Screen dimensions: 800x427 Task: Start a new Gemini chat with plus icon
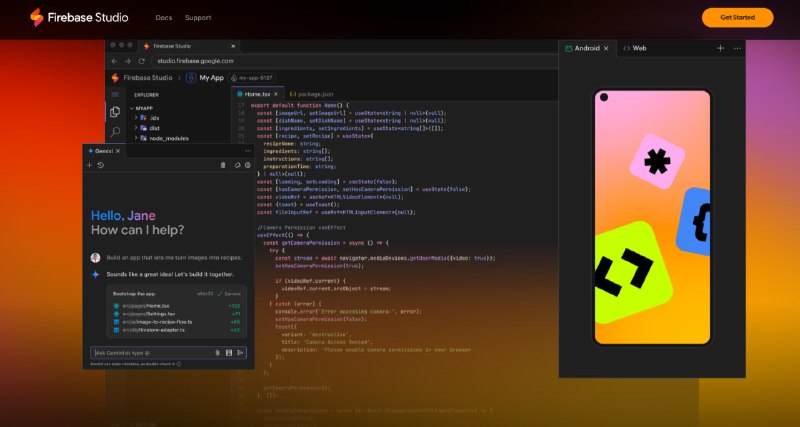(89, 165)
